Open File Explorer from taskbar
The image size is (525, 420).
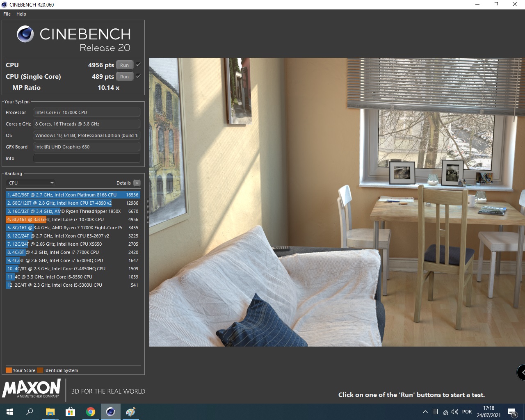50,412
